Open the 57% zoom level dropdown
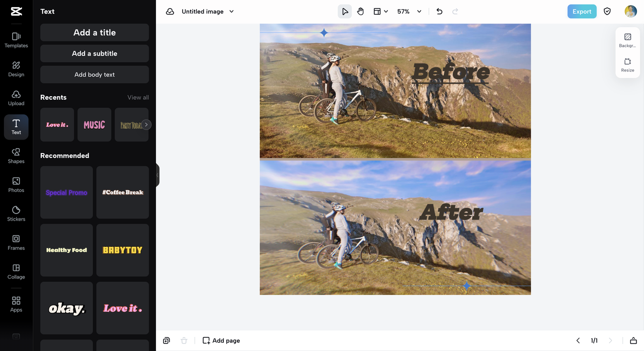This screenshot has height=351, width=644. (x=410, y=12)
